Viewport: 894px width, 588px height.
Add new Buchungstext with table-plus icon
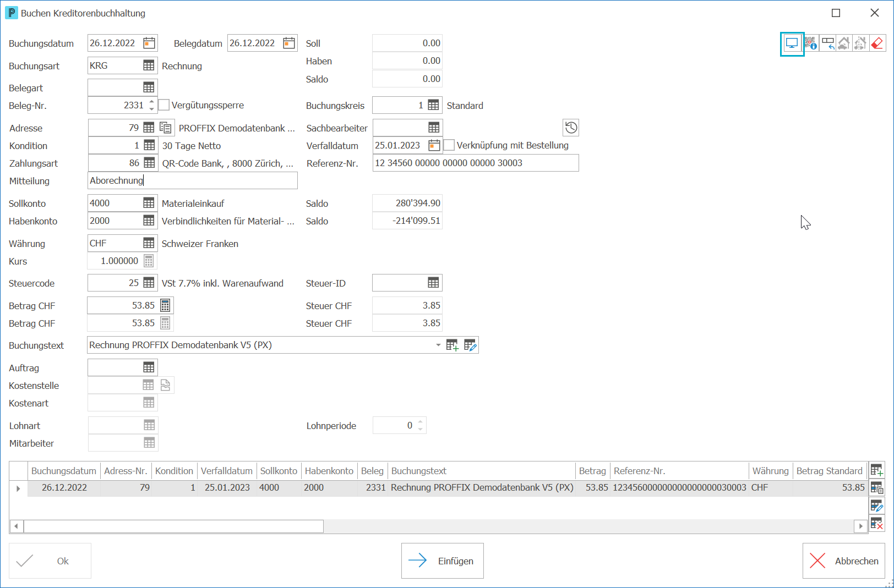452,345
